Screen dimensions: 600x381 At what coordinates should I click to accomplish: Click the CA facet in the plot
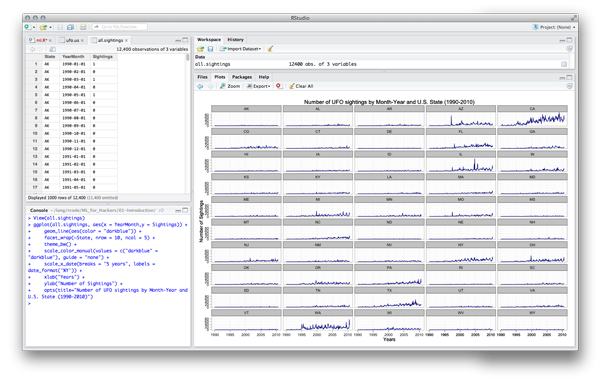[x=532, y=116]
